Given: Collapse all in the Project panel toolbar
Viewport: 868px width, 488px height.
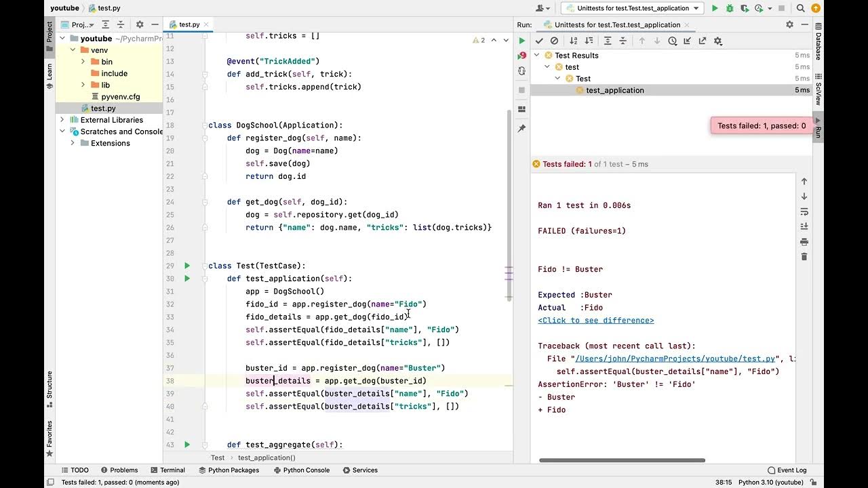Looking at the screenshot, I should point(121,24).
